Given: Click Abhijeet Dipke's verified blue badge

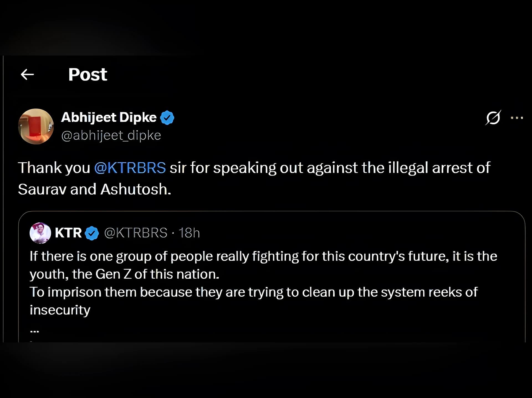Looking at the screenshot, I should point(167,118).
